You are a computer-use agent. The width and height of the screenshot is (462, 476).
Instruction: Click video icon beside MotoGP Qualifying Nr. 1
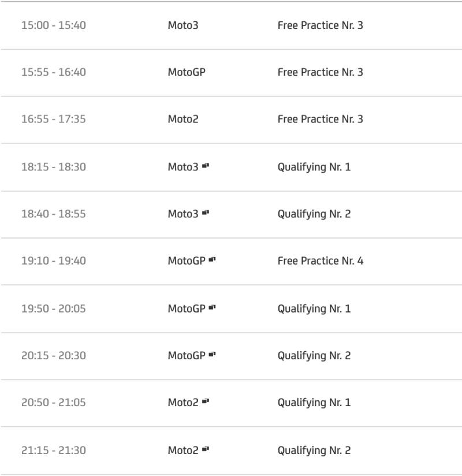(x=212, y=307)
